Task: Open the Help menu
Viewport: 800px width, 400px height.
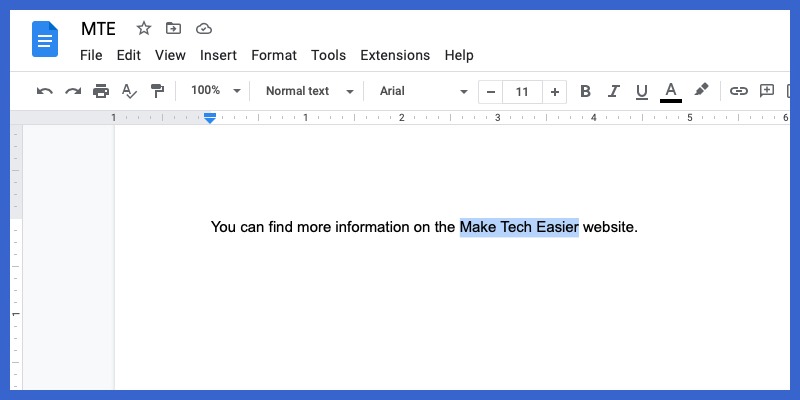Action: (x=459, y=55)
